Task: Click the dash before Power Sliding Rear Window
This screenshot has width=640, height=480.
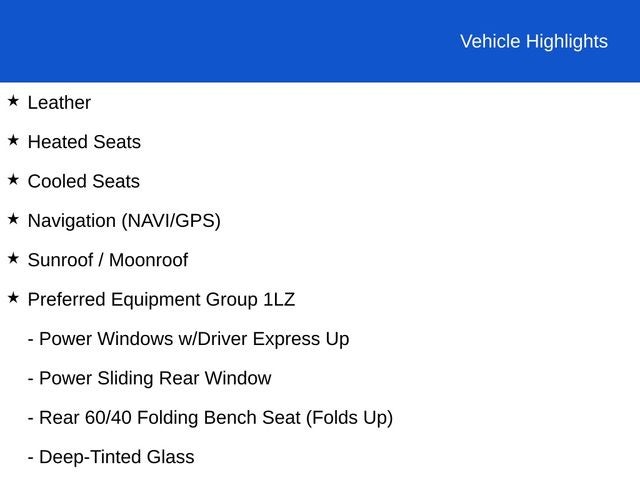Action: (31, 378)
